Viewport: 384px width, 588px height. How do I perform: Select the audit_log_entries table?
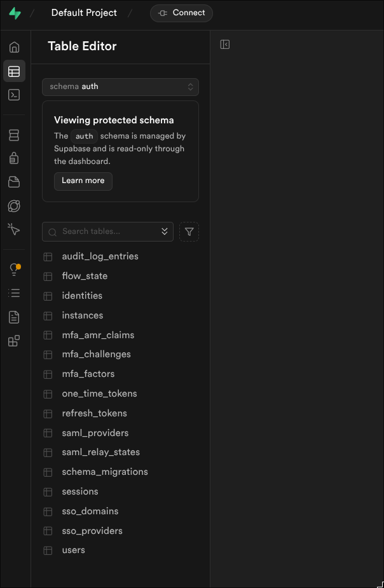[100, 256]
